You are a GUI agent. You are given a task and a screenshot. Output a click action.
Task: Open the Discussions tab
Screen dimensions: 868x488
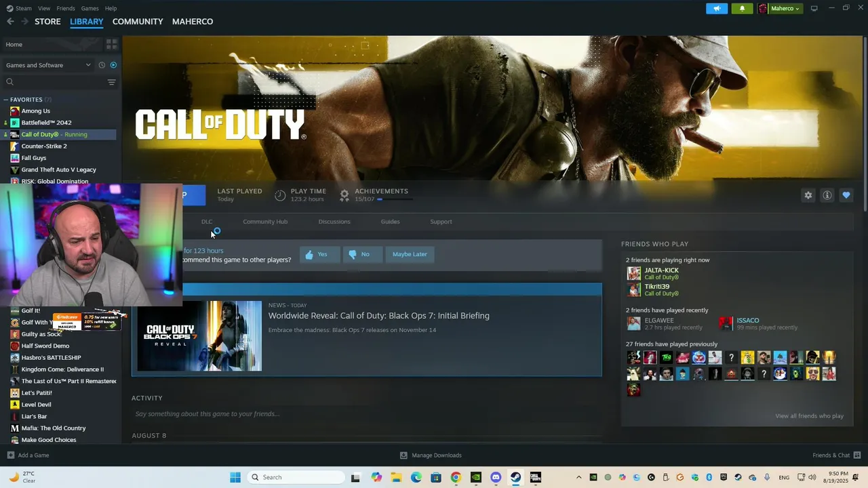pyautogui.click(x=334, y=222)
